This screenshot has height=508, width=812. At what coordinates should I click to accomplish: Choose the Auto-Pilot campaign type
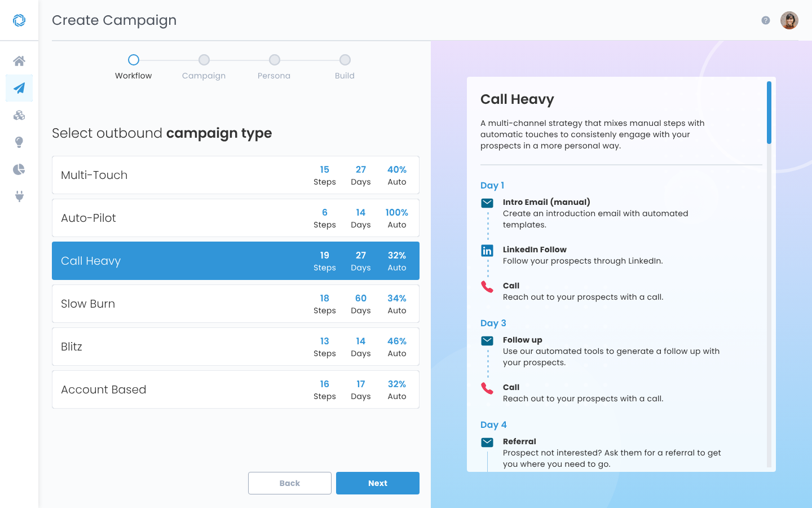click(236, 218)
